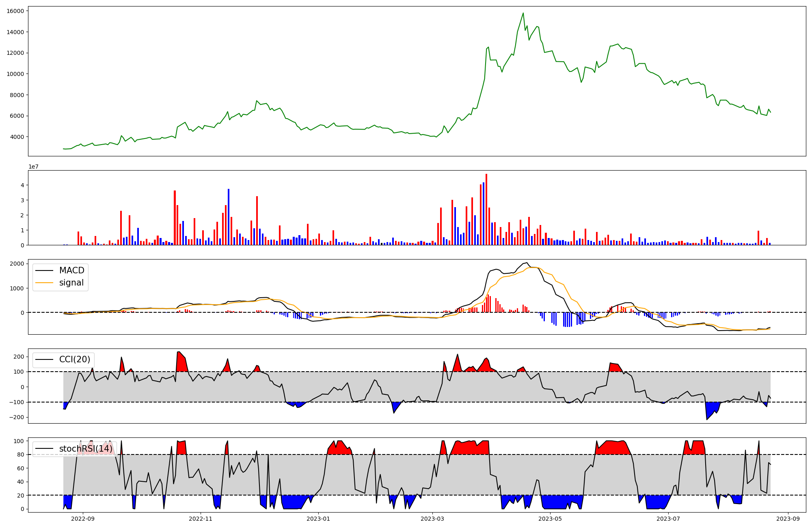Image resolution: width=812 pixels, height=528 pixels.
Task: Click the 2023-01 date tick label
Action: click(318, 519)
